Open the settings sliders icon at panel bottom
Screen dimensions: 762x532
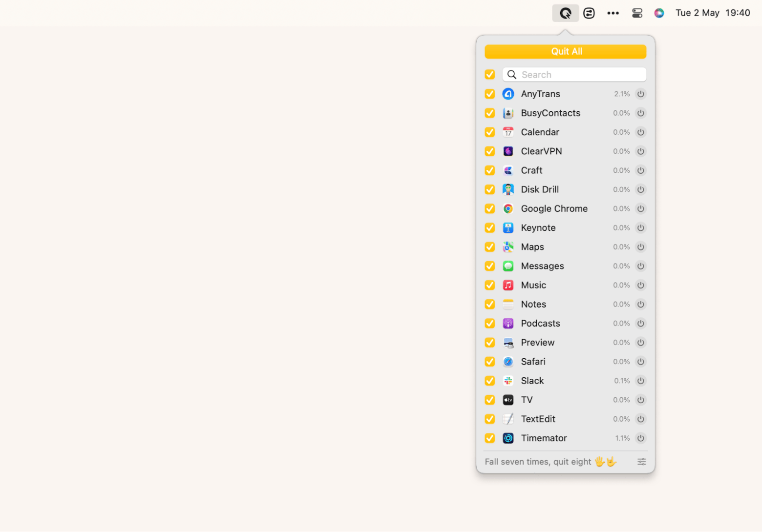(x=641, y=462)
